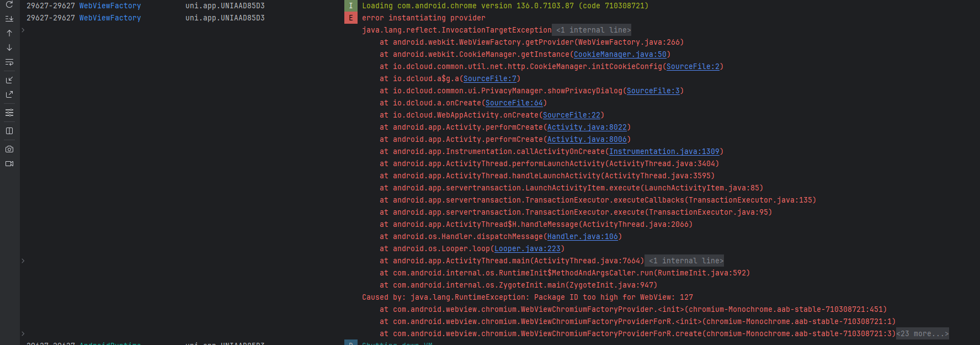Click the java.lang.reflect.InvocationTargetException line
This screenshot has width=980, height=345.
click(457, 30)
